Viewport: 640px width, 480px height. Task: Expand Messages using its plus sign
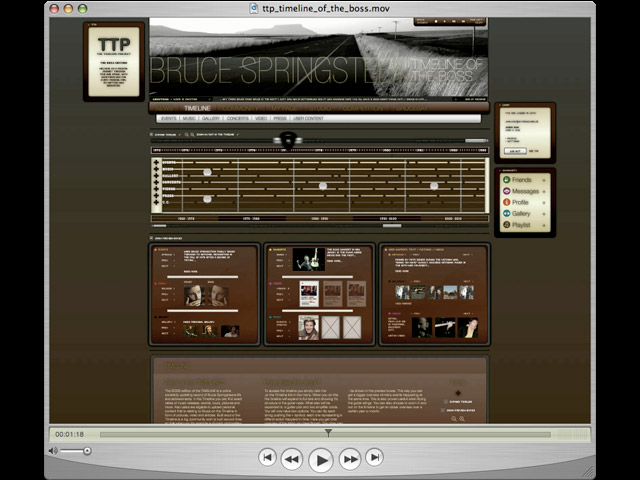tap(544, 191)
